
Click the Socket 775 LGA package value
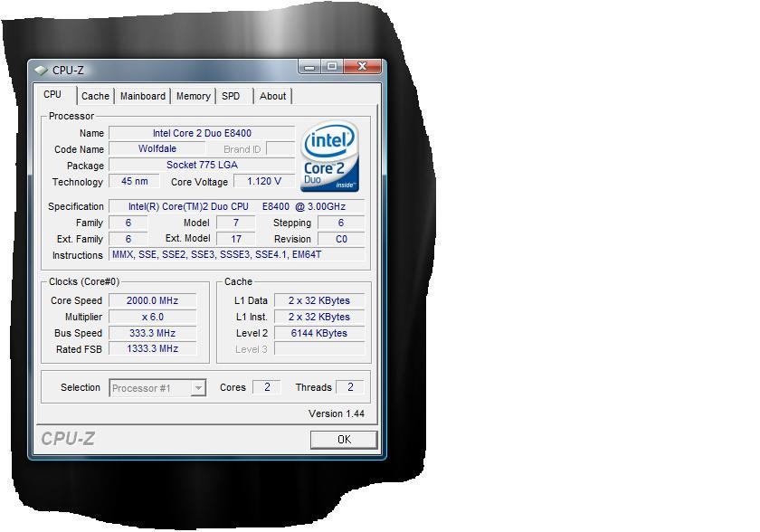point(202,166)
